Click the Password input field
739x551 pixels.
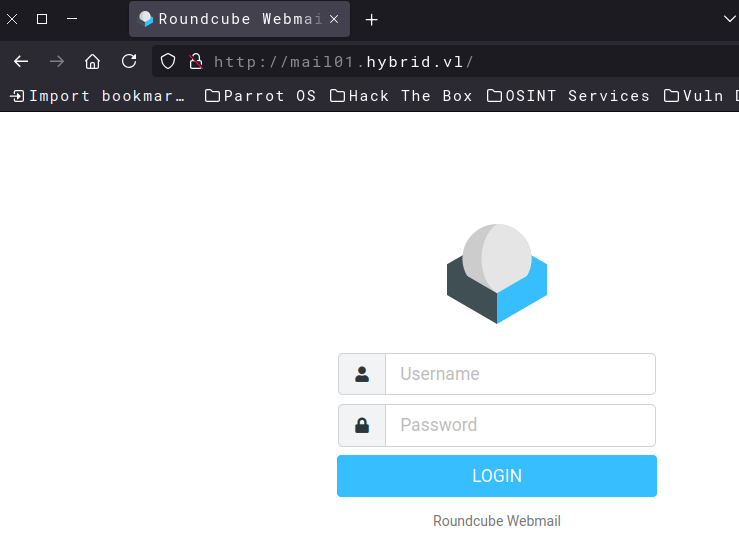tap(520, 425)
